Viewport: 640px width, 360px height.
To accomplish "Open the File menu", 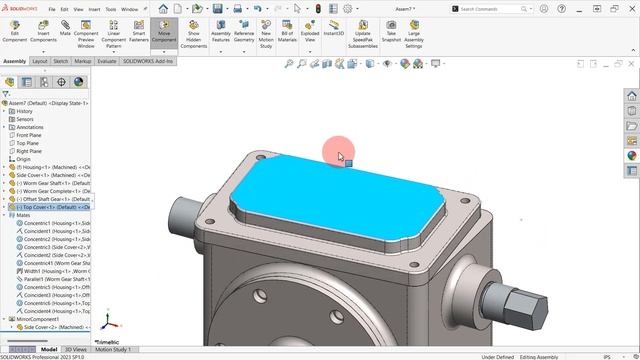I will click(x=52, y=9).
